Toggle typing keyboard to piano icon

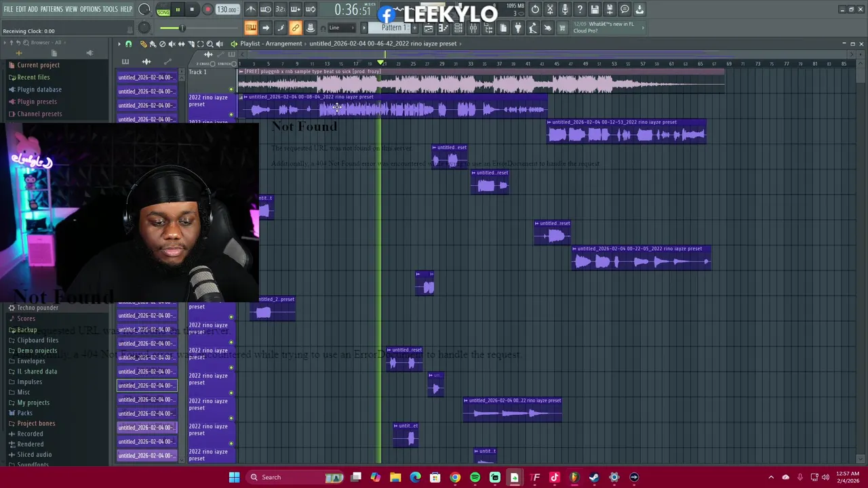(250, 28)
